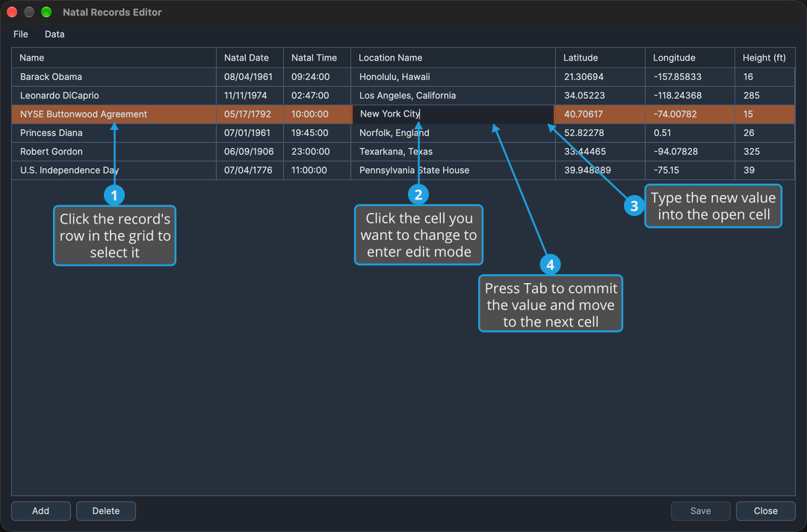Select the Barack Obama name cell
Image resolution: width=807 pixels, height=532 pixels.
tap(114, 77)
